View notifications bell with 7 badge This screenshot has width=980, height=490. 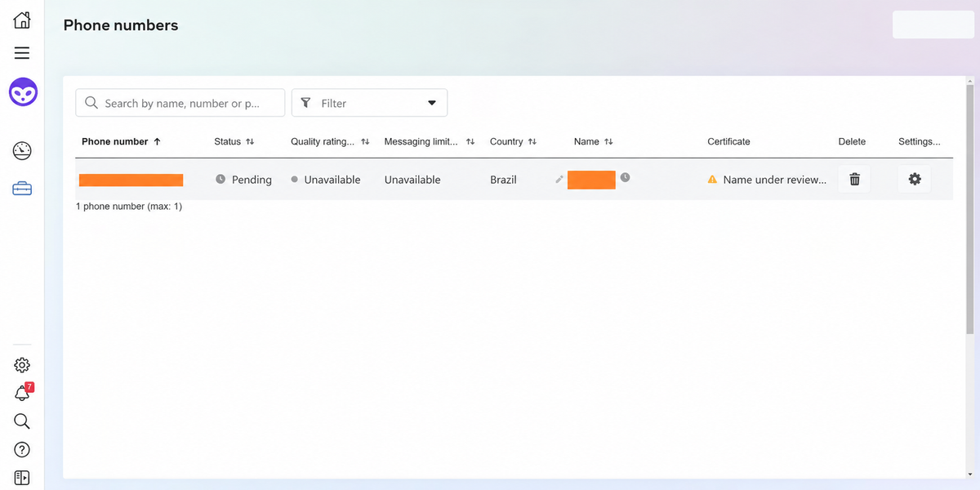[23, 393]
